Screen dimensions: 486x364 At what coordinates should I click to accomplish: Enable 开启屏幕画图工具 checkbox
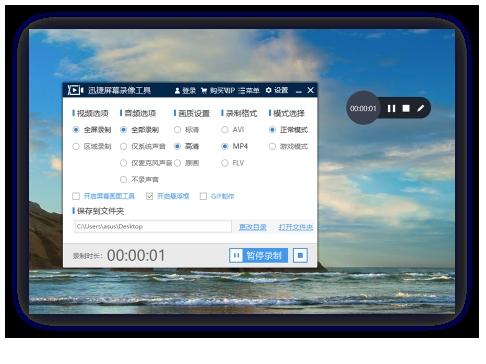[x=76, y=196]
